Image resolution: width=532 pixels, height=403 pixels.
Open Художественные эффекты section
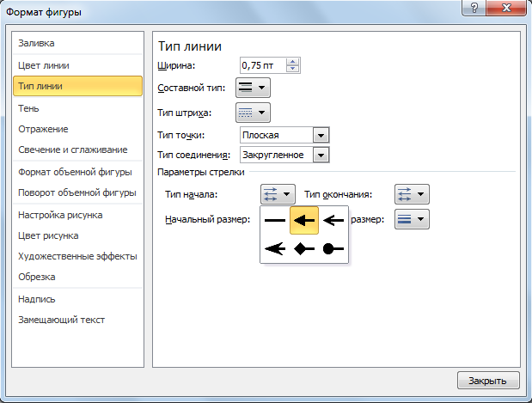(77, 256)
